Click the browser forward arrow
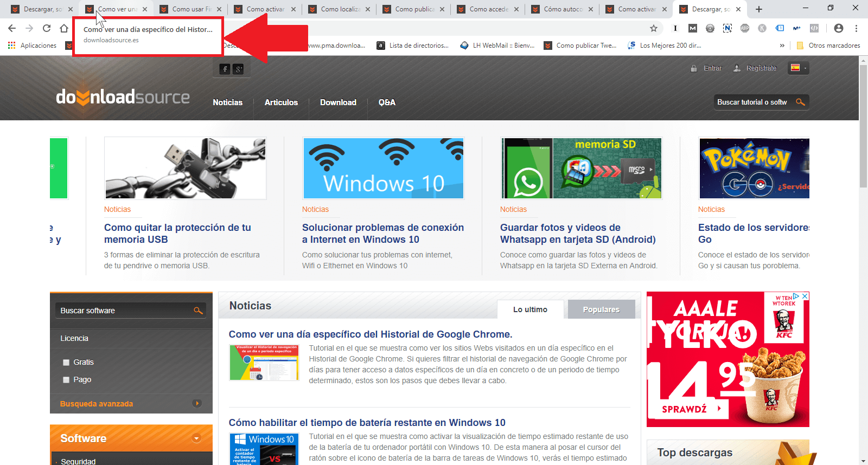Viewport: 868px width, 465px height. coord(29,28)
